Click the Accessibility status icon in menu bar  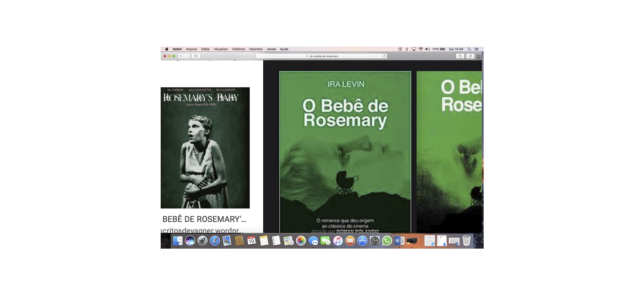click(400, 49)
